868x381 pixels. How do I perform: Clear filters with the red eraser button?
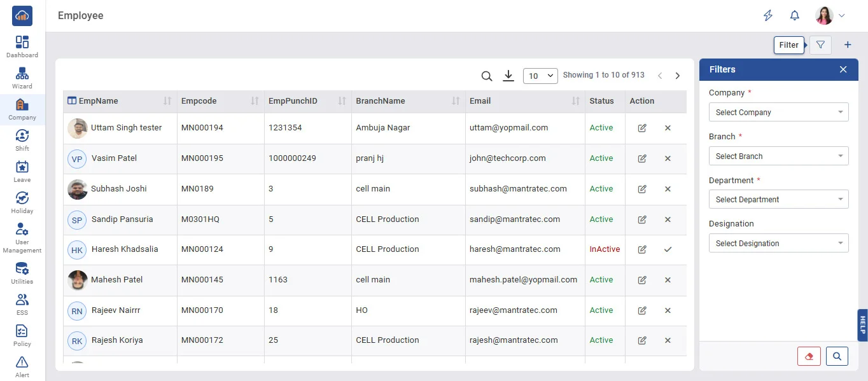pyautogui.click(x=809, y=356)
